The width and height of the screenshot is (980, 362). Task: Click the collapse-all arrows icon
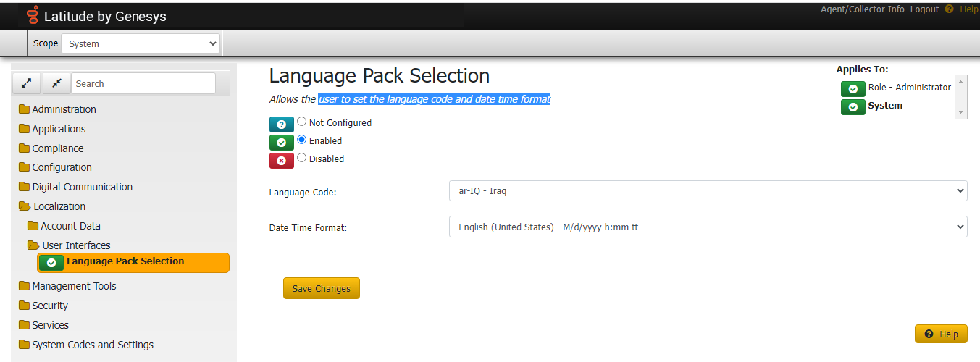point(56,83)
